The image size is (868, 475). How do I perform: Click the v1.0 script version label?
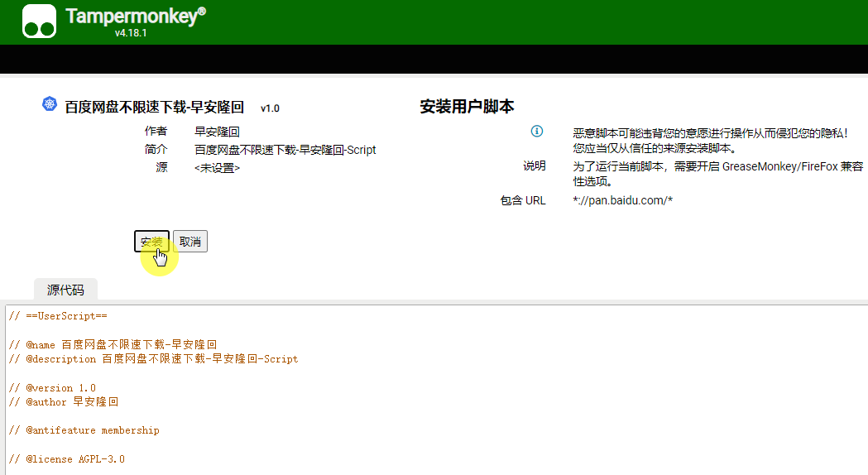(270, 108)
